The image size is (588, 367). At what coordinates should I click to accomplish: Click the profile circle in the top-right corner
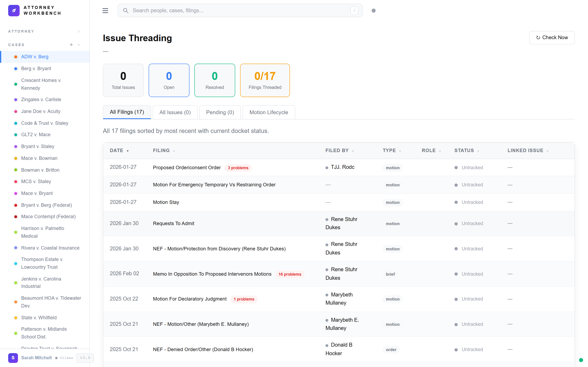tap(374, 10)
